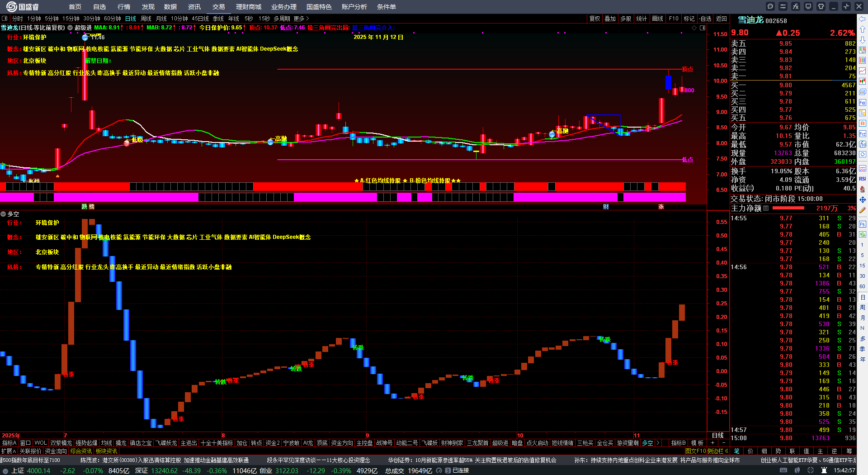Open the F10 company info icon
This screenshot has width=868, height=475.
tap(863, 103)
